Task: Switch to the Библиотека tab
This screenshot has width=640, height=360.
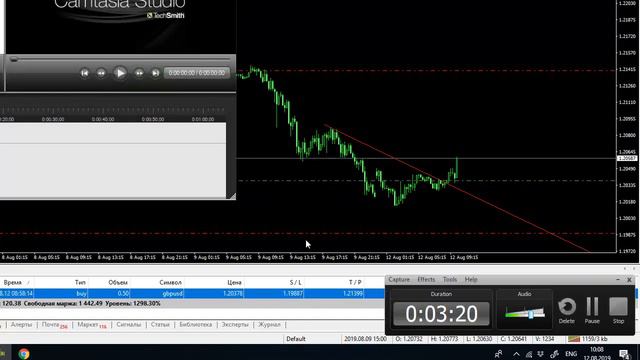Action: pos(196,324)
